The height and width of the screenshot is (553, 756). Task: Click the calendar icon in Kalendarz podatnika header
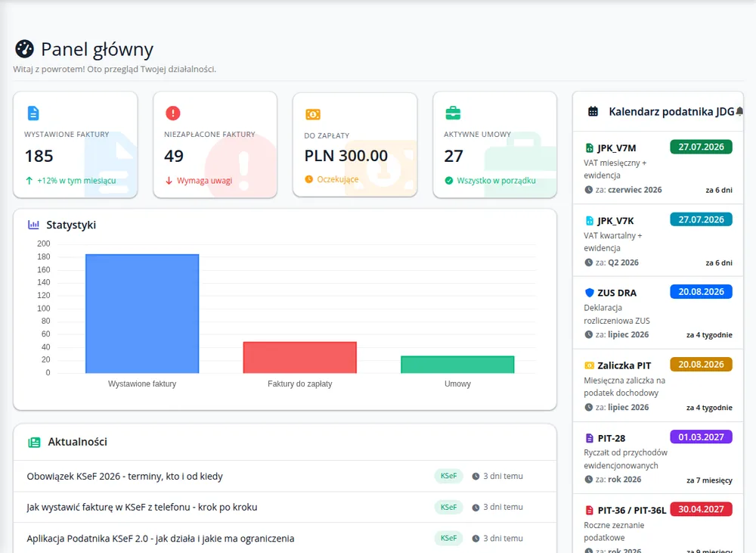pos(593,111)
